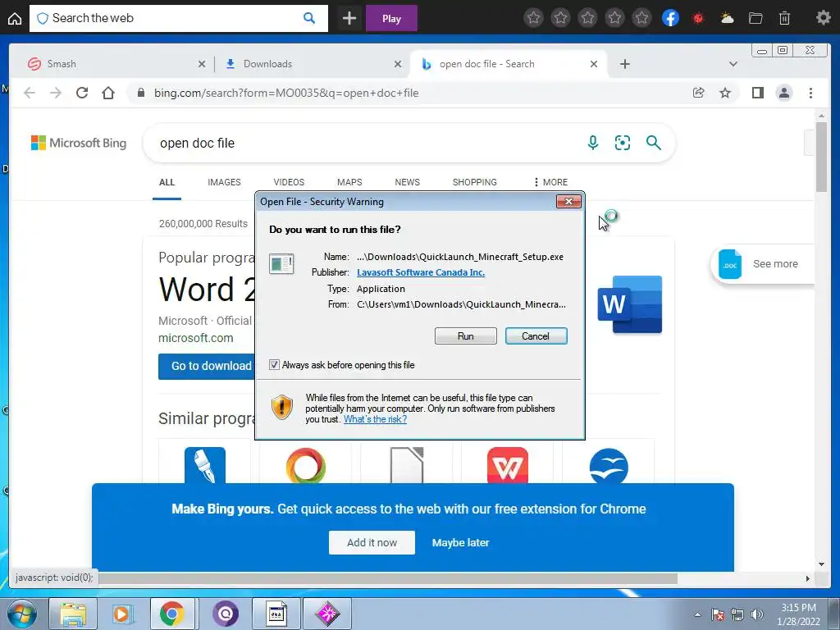
Task: Click the Word logo image
Action: (x=629, y=304)
